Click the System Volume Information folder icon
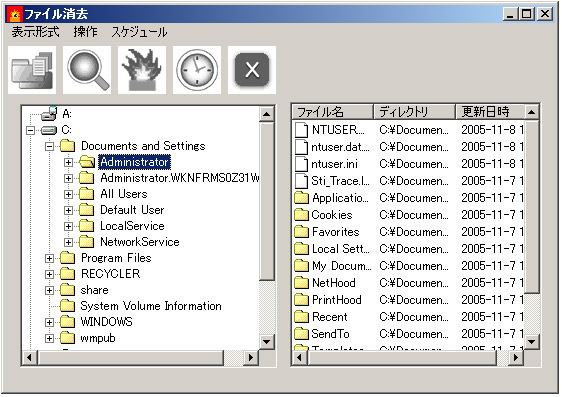Image resolution: width=562 pixels, height=397 pixels. [x=67, y=306]
